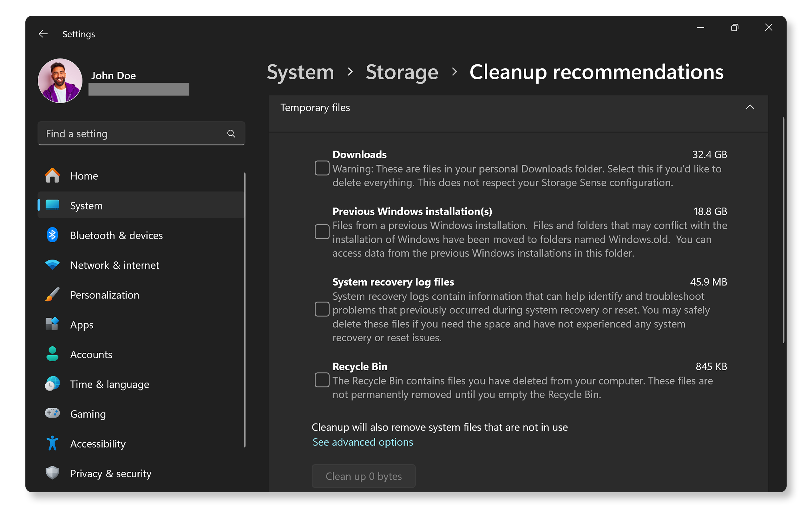Open Network & internet settings
Screen dimensions: 812x508
141,265
